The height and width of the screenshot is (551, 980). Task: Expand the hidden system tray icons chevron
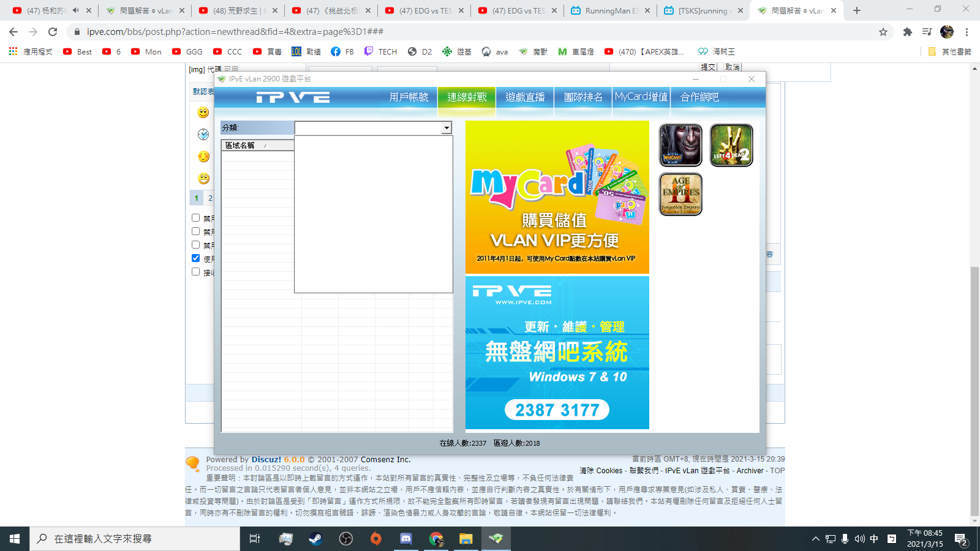(815, 539)
